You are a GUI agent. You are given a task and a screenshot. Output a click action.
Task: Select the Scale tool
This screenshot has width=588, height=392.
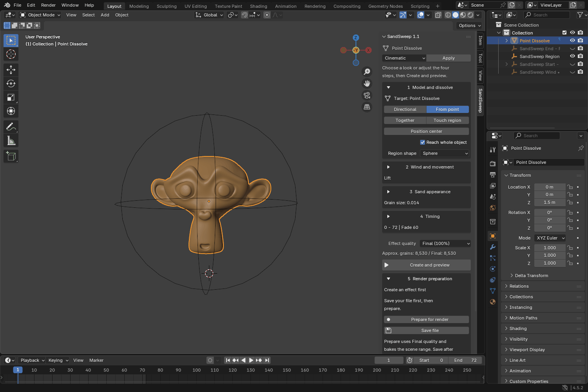[11, 97]
